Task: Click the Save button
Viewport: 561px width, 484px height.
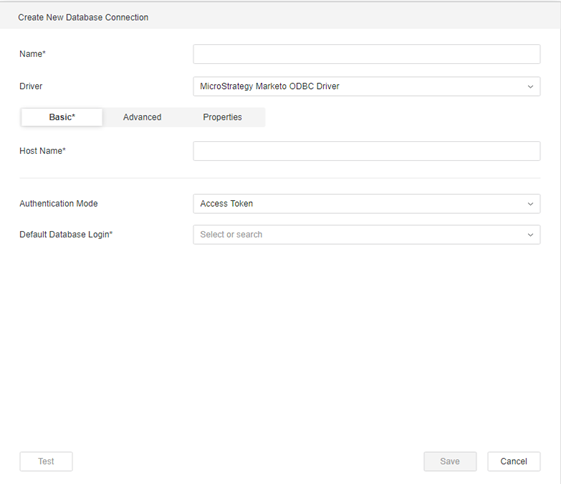Action: point(450,461)
